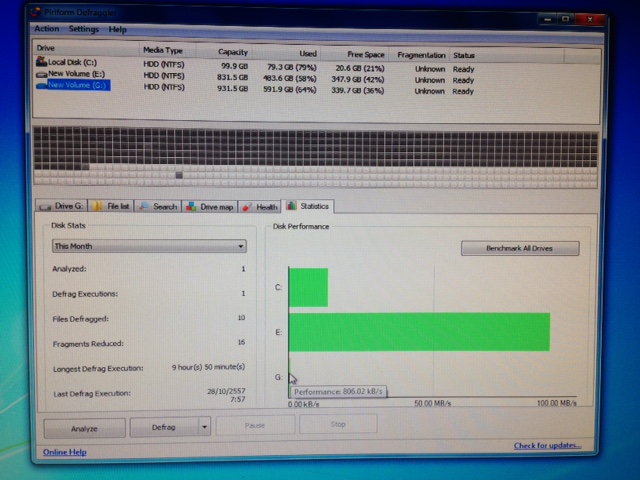Image resolution: width=640 pixels, height=480 pixels.
Task: Click the E: drive performance bar
Action: (420, 332)
